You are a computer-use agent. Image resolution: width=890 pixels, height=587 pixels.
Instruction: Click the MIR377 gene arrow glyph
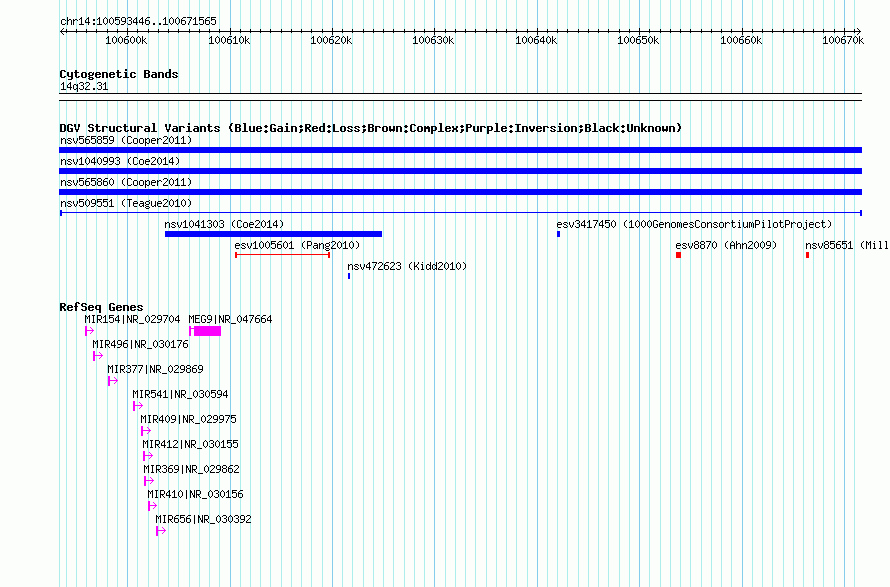point(112,381)
